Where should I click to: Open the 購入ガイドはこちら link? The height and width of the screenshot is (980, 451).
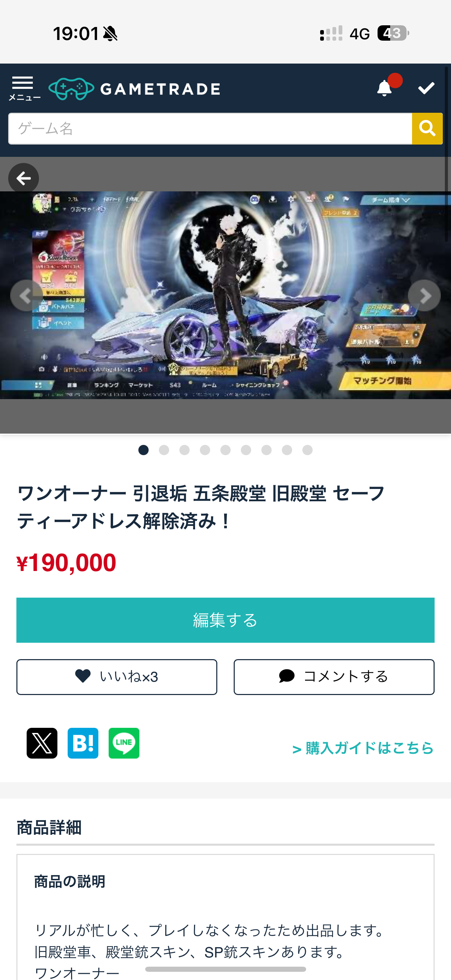[x=363, y=748]
